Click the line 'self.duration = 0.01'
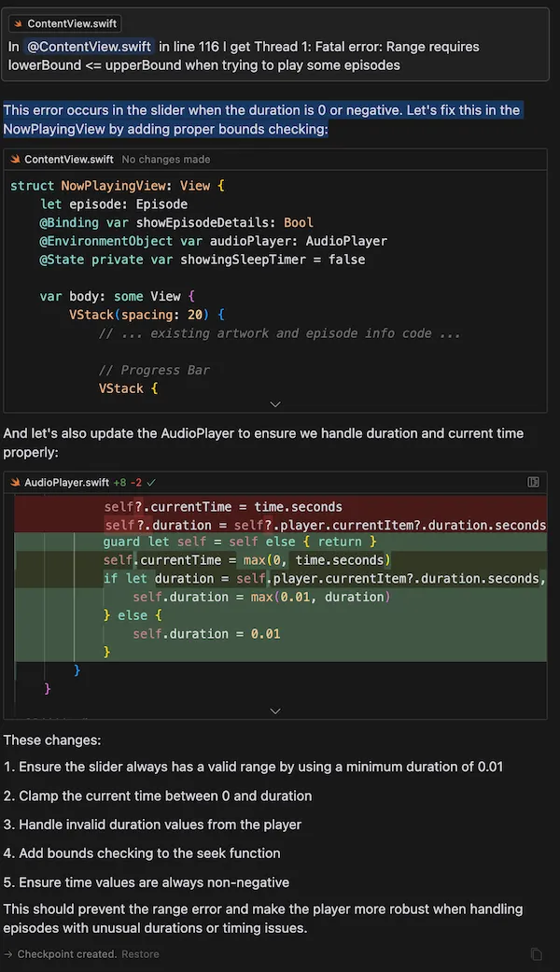 point(206,634)
